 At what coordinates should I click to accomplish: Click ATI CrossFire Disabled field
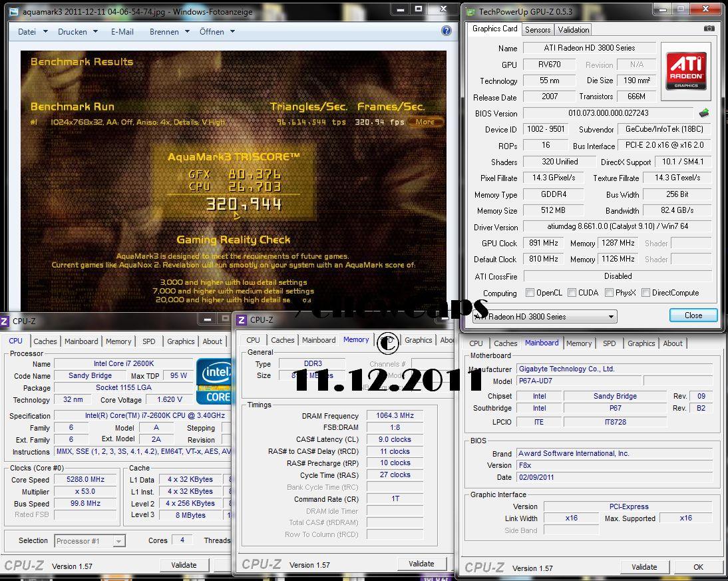point(618,276)
